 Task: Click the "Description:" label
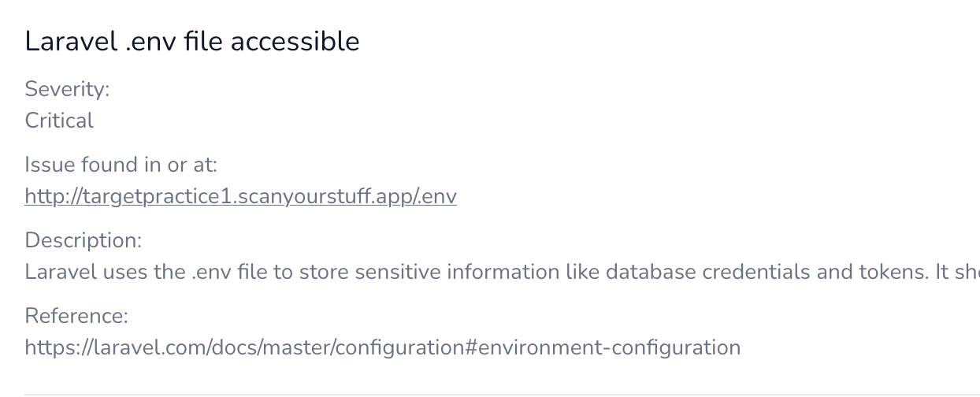83,240
